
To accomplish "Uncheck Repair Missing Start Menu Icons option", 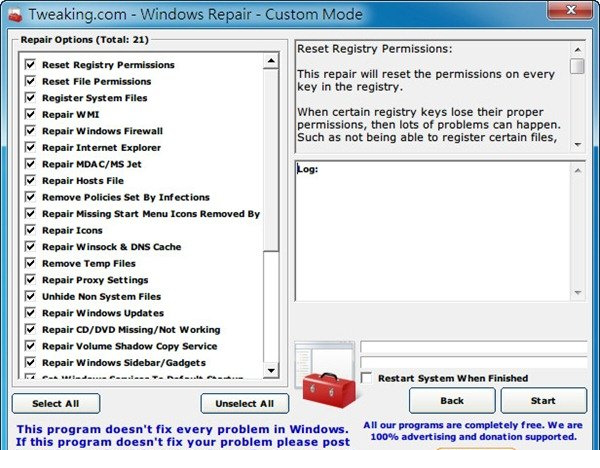I will pos(30,213).
